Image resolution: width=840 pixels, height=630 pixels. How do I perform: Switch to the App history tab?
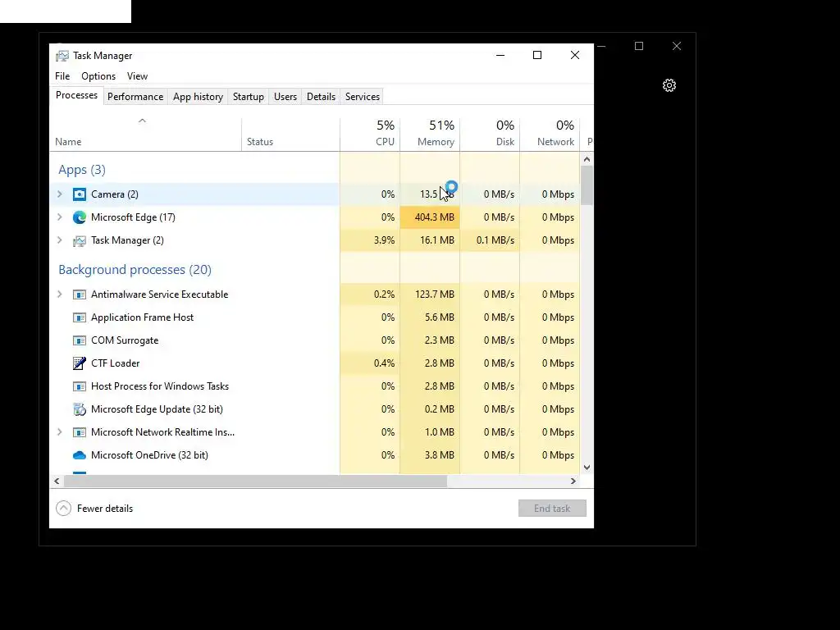(x=198, y=97)
